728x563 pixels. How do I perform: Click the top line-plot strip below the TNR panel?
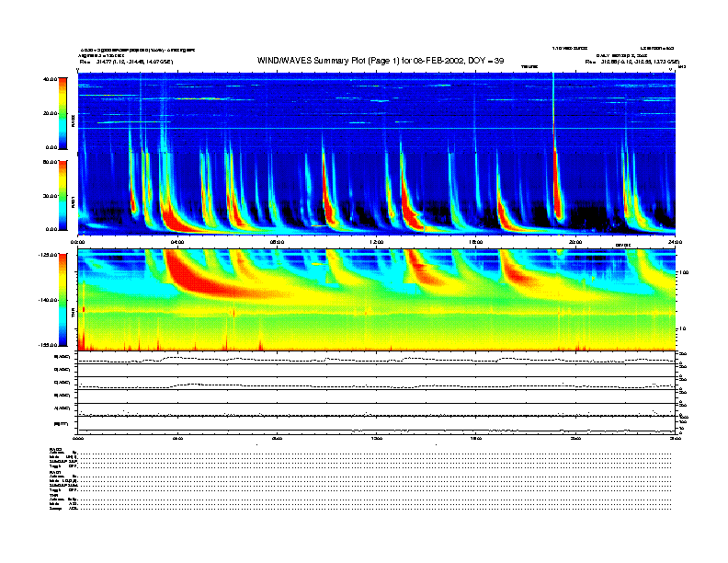point(377,358)
